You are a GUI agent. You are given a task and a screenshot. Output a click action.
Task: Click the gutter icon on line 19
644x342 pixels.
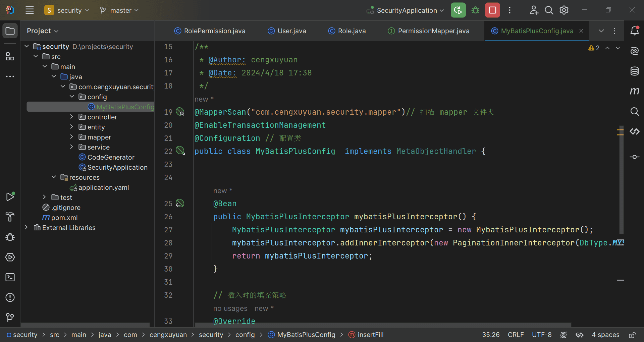tap(180, 112)
